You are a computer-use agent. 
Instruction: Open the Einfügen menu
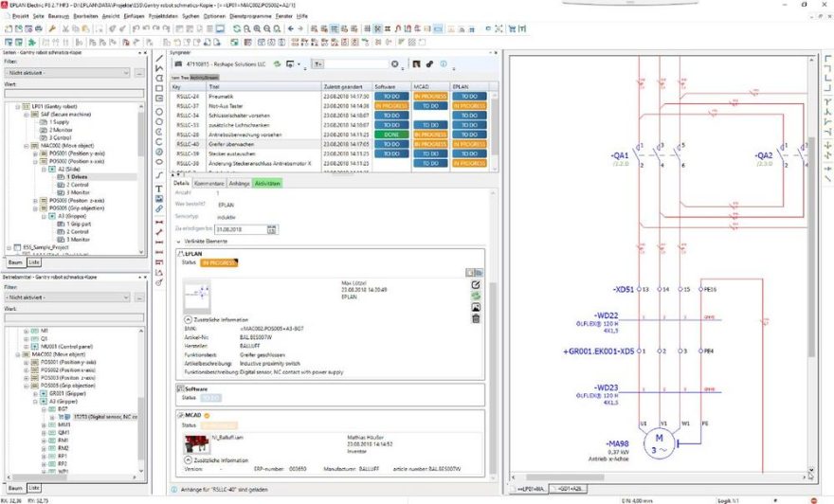point(134,16)
